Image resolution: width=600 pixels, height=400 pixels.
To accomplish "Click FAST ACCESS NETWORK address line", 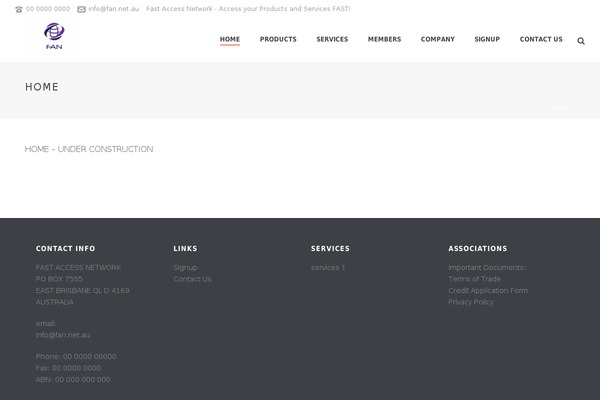I will click(78, 268).
